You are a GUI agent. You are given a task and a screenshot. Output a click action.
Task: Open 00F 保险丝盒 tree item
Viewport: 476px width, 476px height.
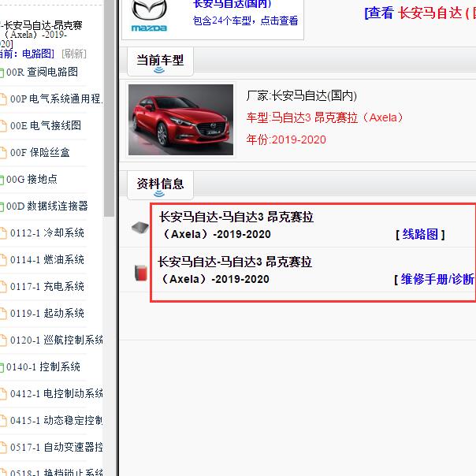click(x=39, y=152)
